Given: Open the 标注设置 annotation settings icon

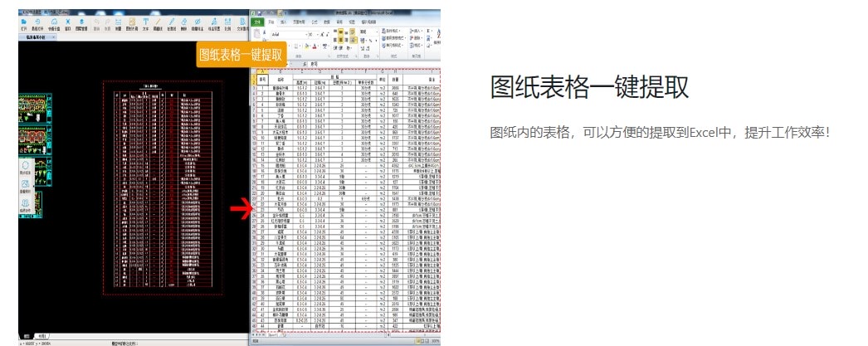Looking at the screenshot, I should 213,24.
